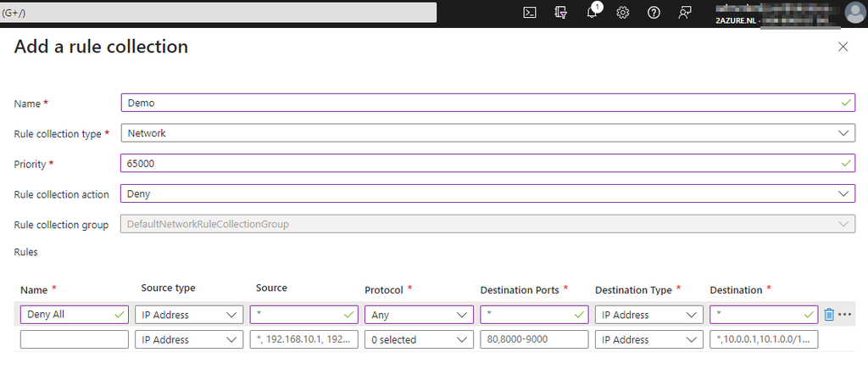This screenshot has width=868, height=386.
Task: Open the Directories and subscriptions filter icon
Action: tap(561, 13)
